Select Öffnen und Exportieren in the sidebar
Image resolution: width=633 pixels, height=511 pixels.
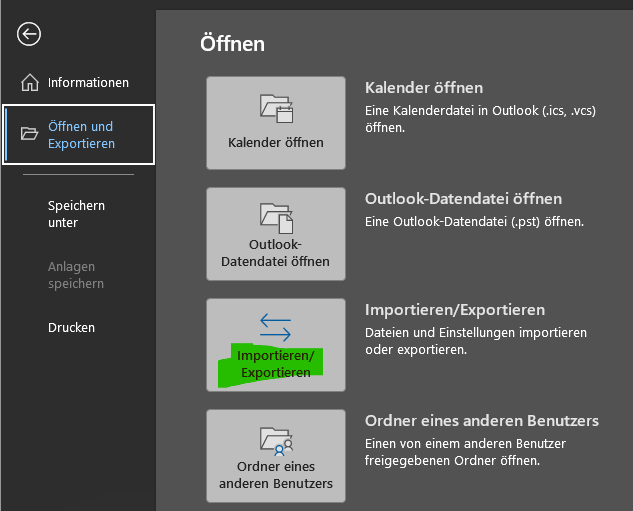(x=78, y=134)
